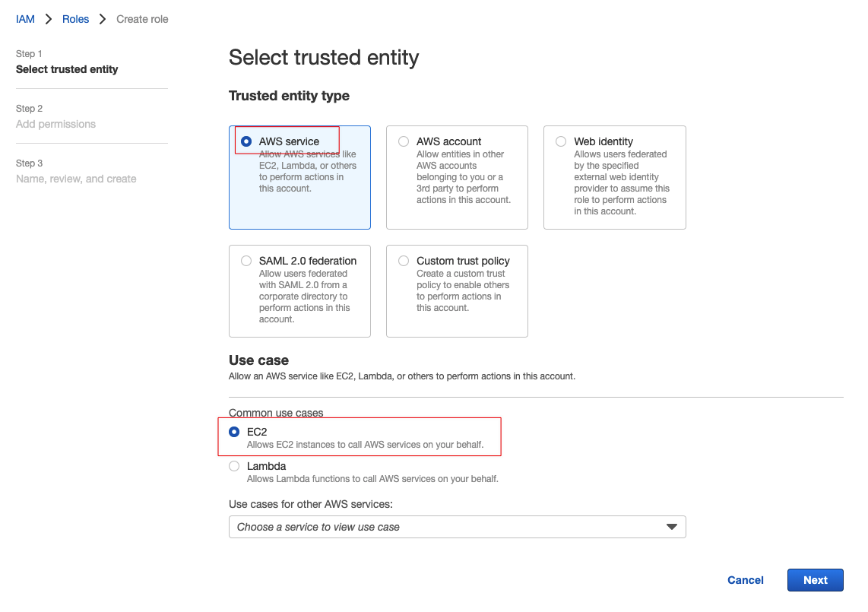The image size is (868, 612).
Task: Click the Create role breadcrumb text
Action: [142, 19]
